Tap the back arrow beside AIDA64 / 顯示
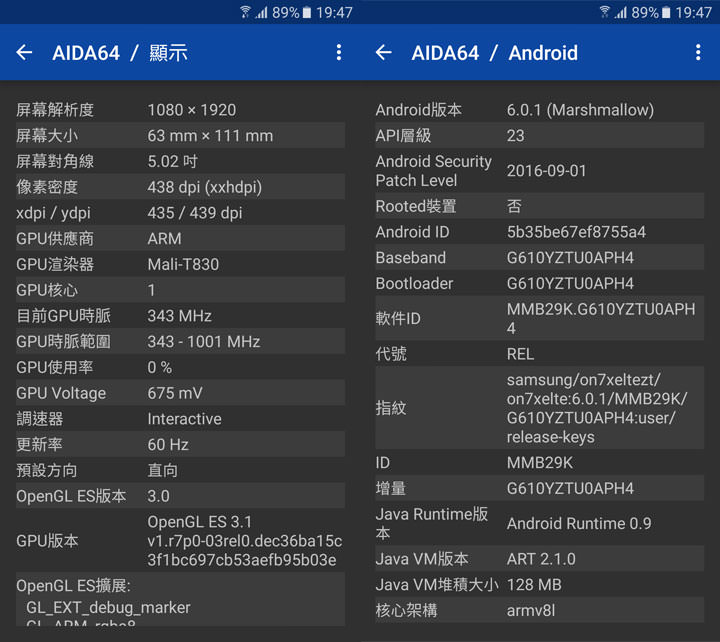720x642 pixels. 25,53
